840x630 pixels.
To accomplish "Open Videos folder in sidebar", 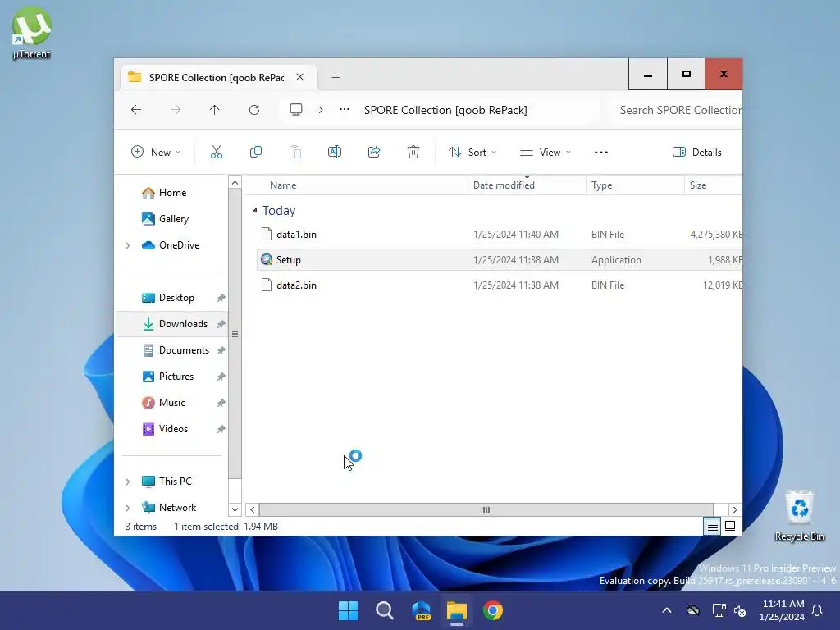I will pos(171,428).
